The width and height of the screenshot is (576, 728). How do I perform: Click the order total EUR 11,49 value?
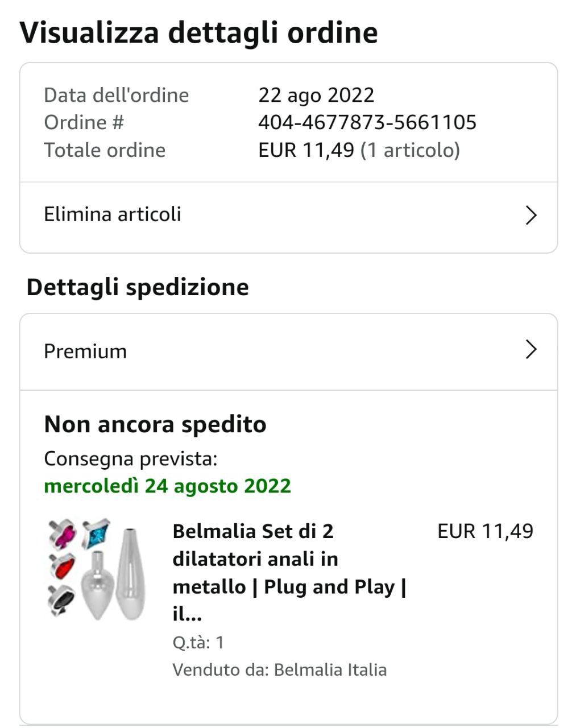coord(306,150)
